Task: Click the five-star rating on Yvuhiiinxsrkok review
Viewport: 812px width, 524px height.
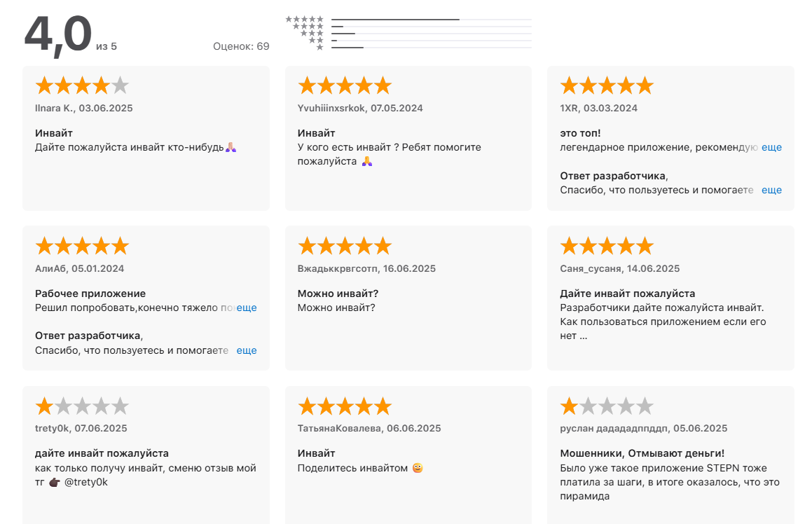Action: coord(345,85)
